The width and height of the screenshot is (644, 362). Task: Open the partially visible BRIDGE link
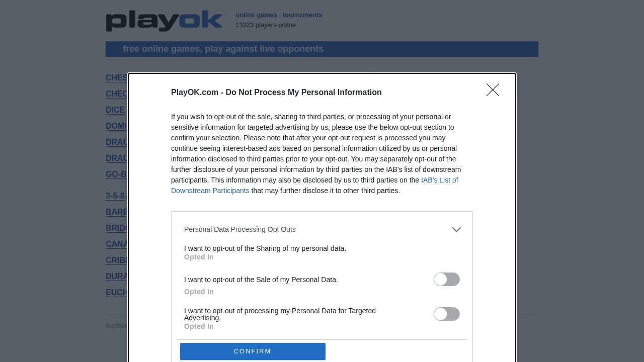[x=116, y=228]
